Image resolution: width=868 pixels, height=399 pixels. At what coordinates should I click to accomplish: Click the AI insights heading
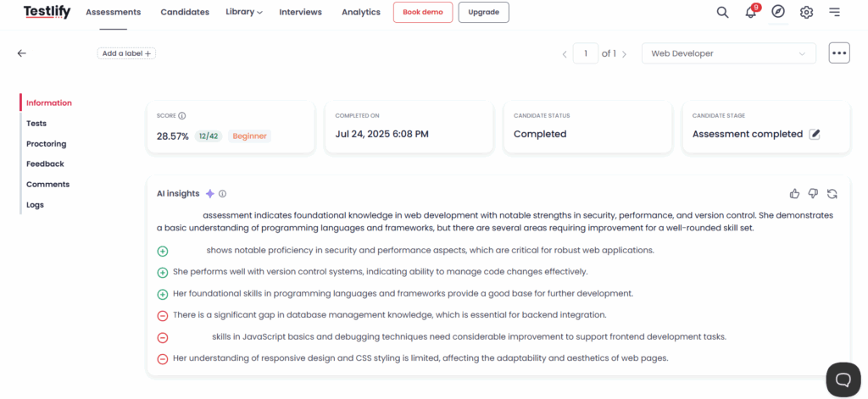[178, 194]
